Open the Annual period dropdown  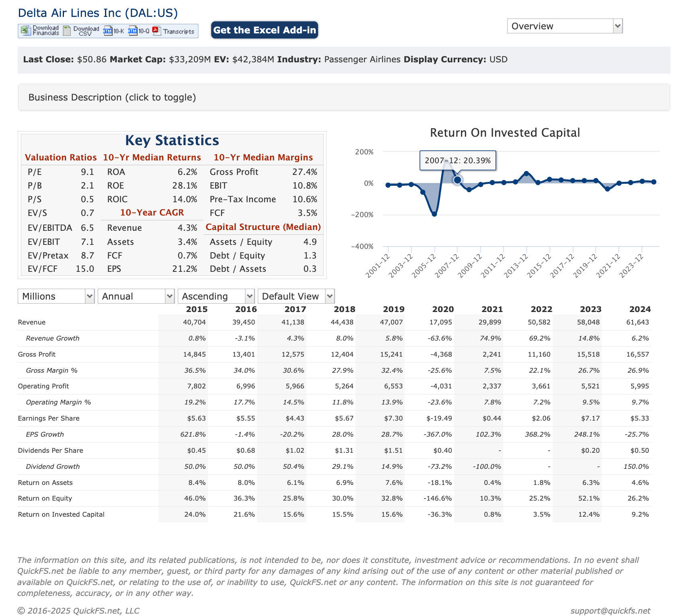tap(136, 296)
